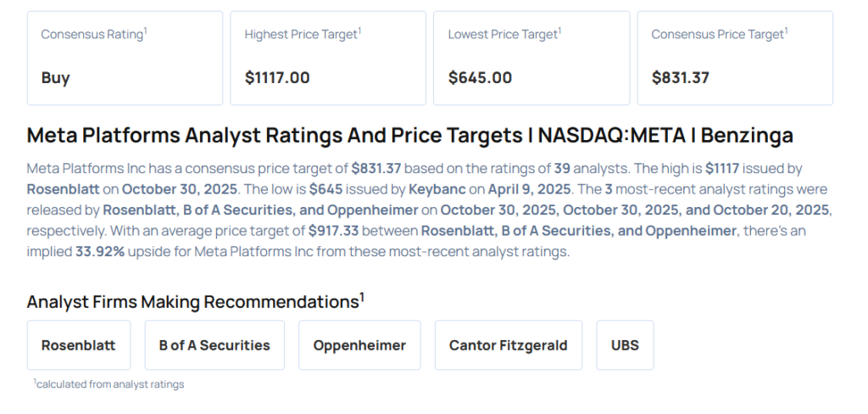
Task: Click the $917.33 average price target
Action: 337,230
